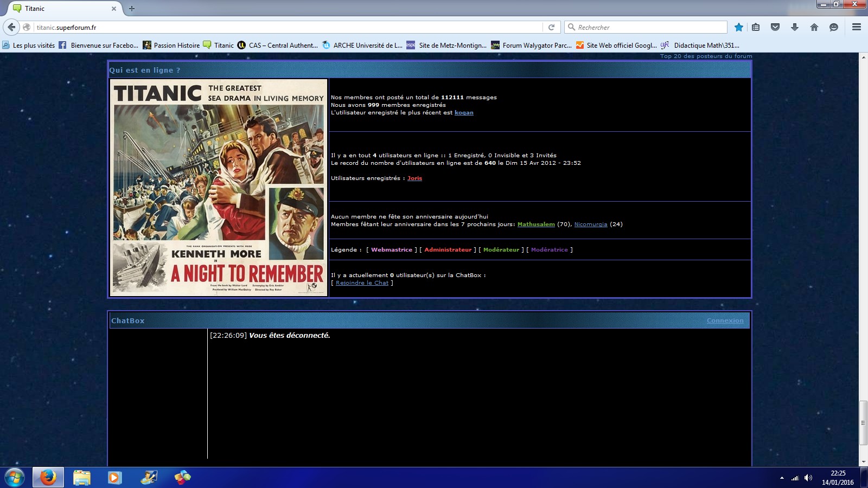The image size is (868, 488).
Task: Bookmark this page with the star icon
Action: (x=738, y=27)
